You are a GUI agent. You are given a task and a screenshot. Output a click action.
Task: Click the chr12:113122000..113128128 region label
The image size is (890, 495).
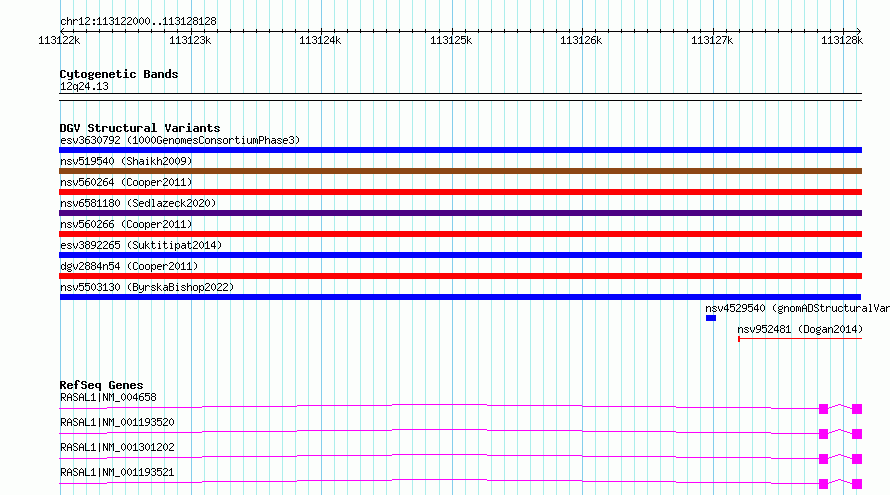pos(138,22)
